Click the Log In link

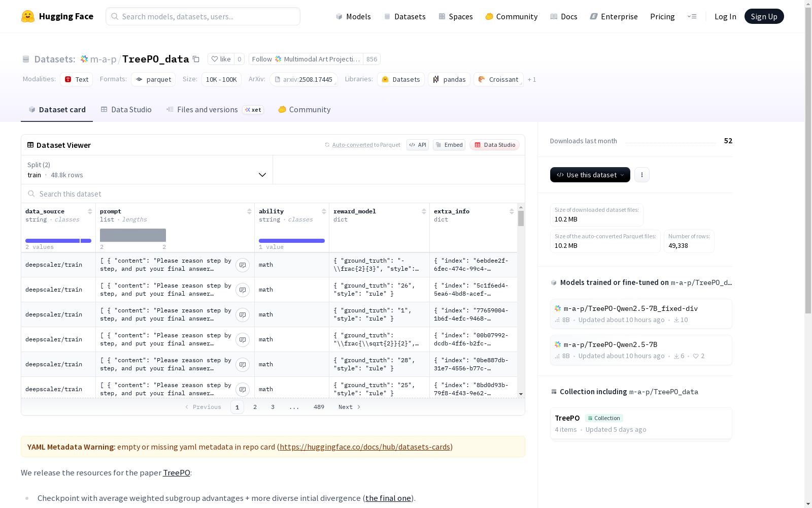coord(725,16)
